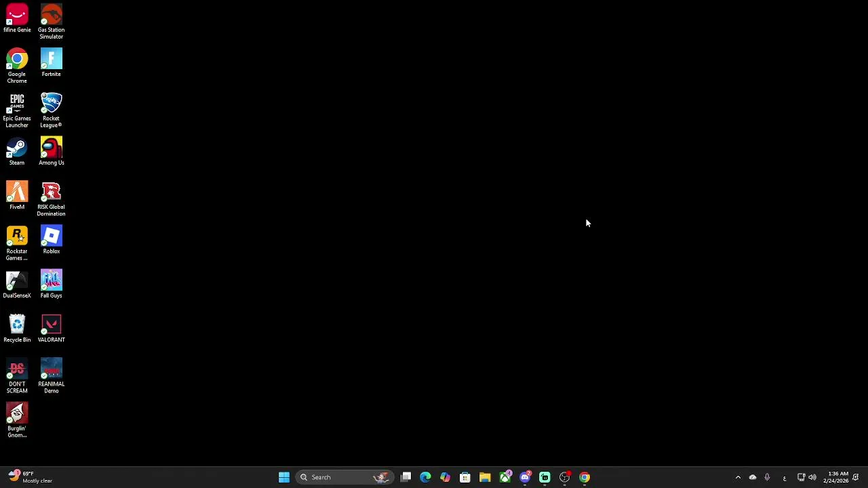Screen dimensions: 868x488
Task: Open Copilot from the taskbar
Action: coord(445,477)
